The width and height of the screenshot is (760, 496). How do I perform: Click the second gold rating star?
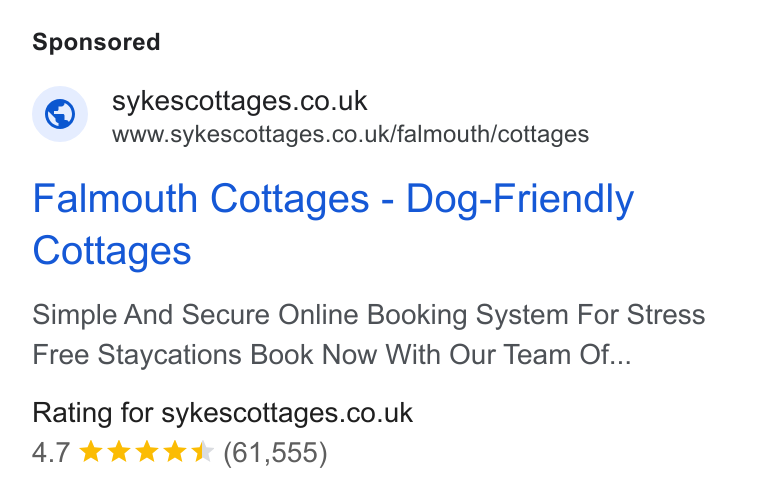119,452
